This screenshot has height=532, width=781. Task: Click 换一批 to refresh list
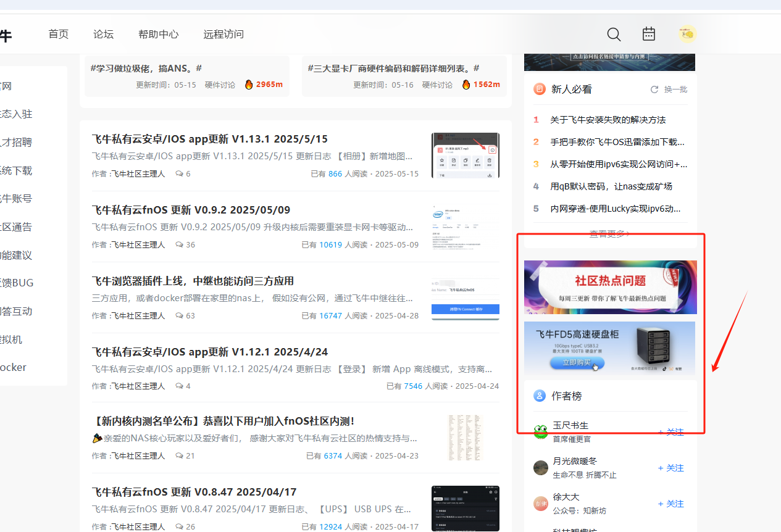pos(675,89)
